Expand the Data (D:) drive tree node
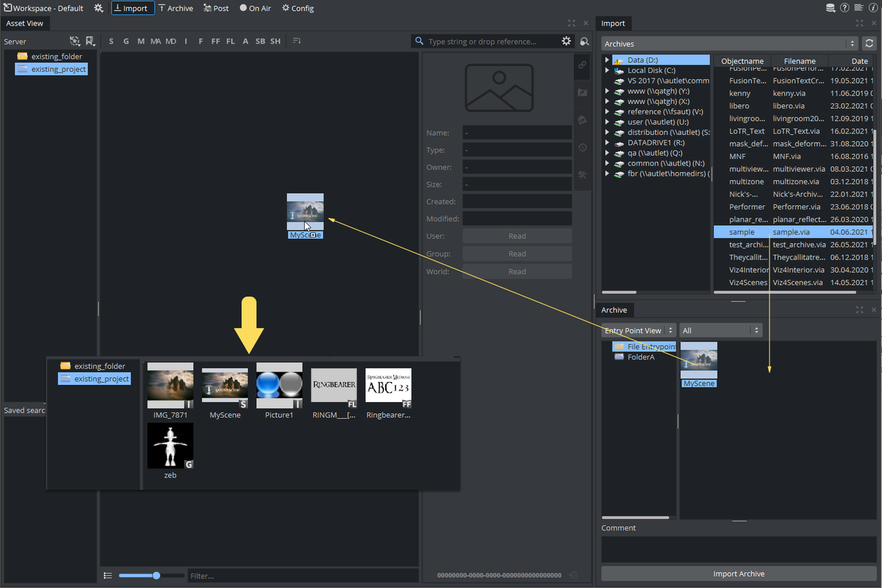Screen dimensions: 882x588 tap(607, 60)
